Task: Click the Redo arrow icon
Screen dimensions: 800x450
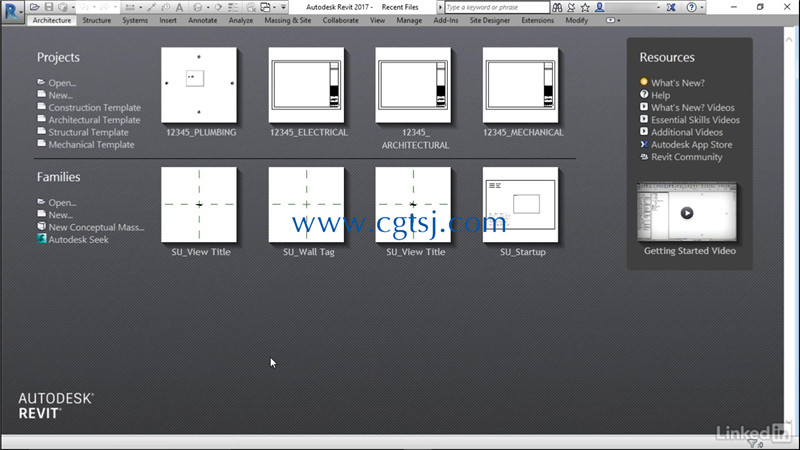Action: (x=106, y=7)
